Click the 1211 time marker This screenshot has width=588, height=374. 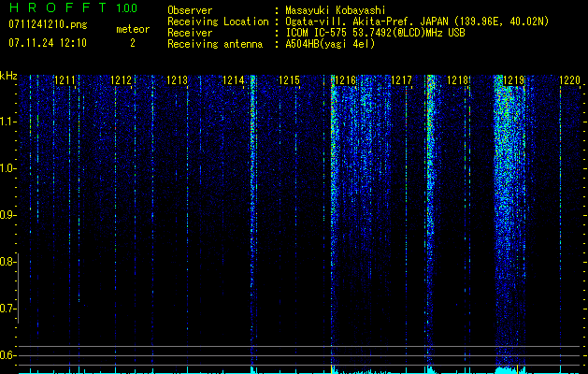click(65, 80)
